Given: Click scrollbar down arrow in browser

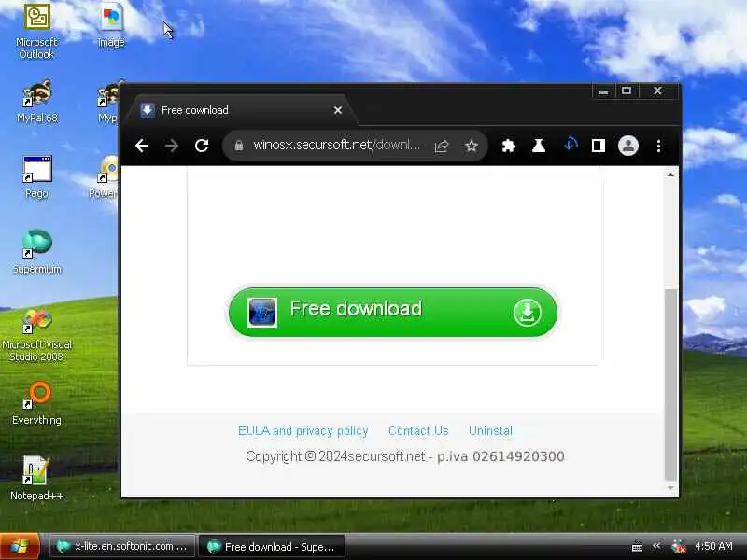Looking at the screenshot, I should [x=670, y=487].
